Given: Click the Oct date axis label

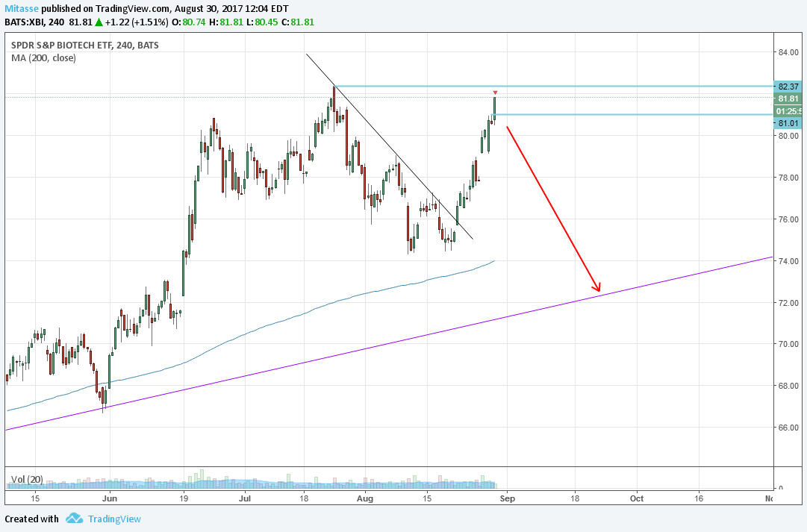Looking at the screenshot, I should 637,498.
